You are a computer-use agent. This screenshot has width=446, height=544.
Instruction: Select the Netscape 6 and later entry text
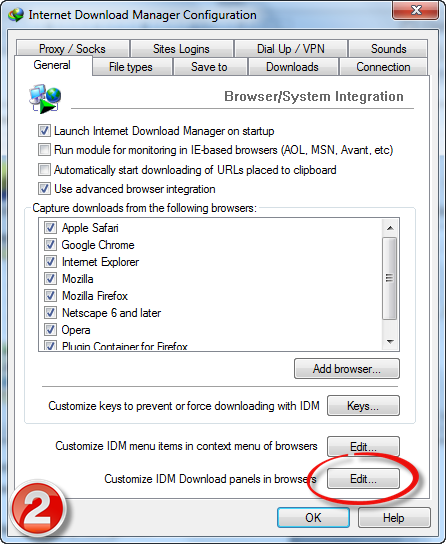(x=111, y=313)
